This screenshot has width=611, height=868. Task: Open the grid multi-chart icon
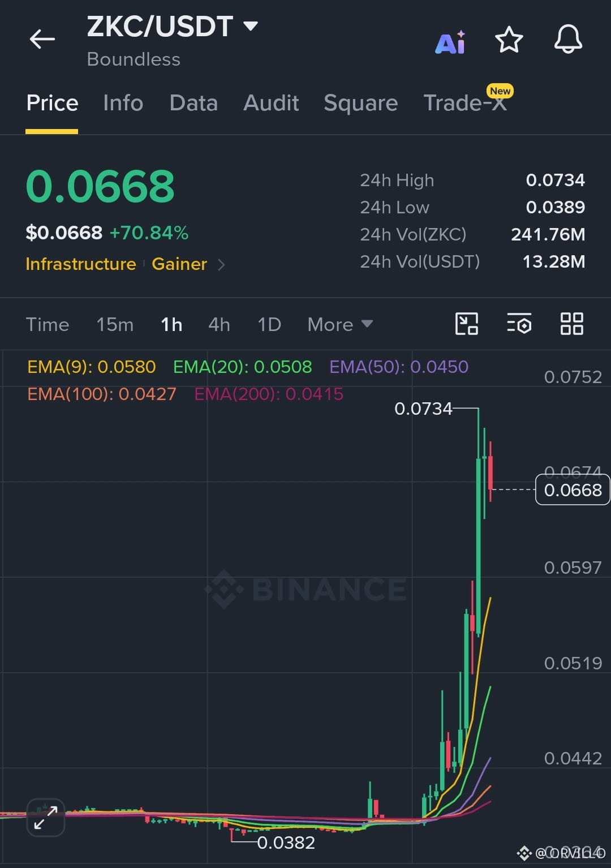click(x=571, y=324)
